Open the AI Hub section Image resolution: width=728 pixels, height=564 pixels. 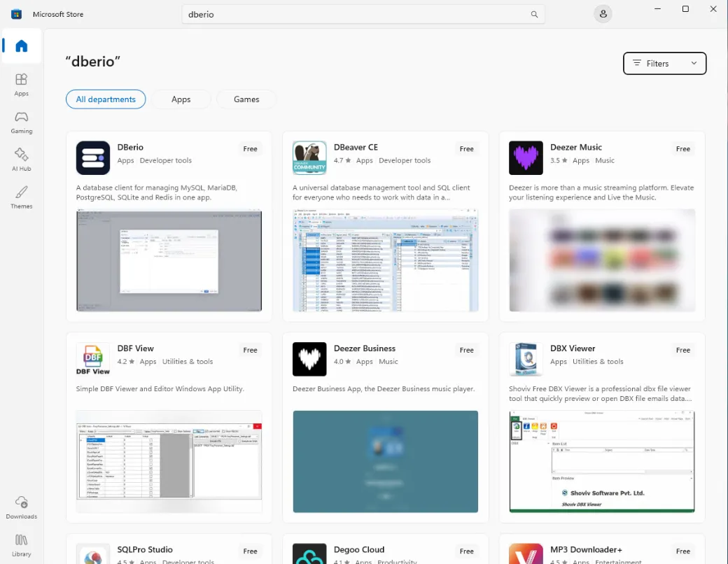click(x=22, y=160)
